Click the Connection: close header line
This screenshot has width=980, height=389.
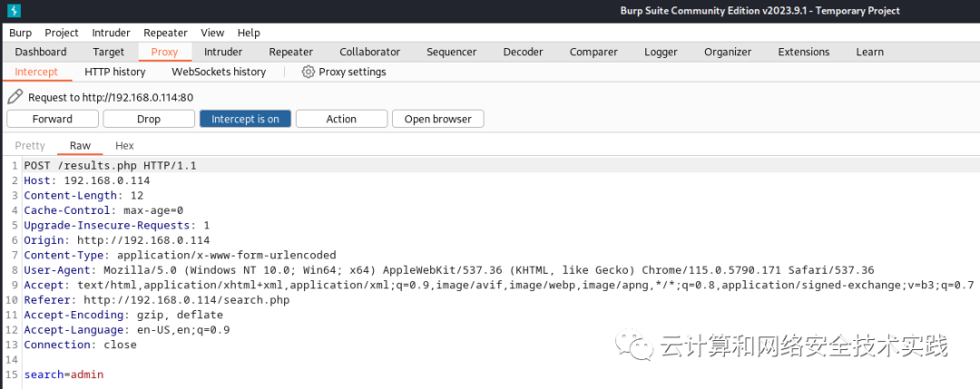[x=80, y=345]
